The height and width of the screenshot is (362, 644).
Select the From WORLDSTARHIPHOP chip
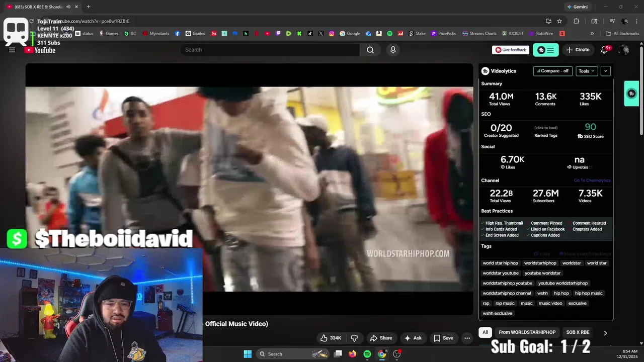tap(527, 332)
